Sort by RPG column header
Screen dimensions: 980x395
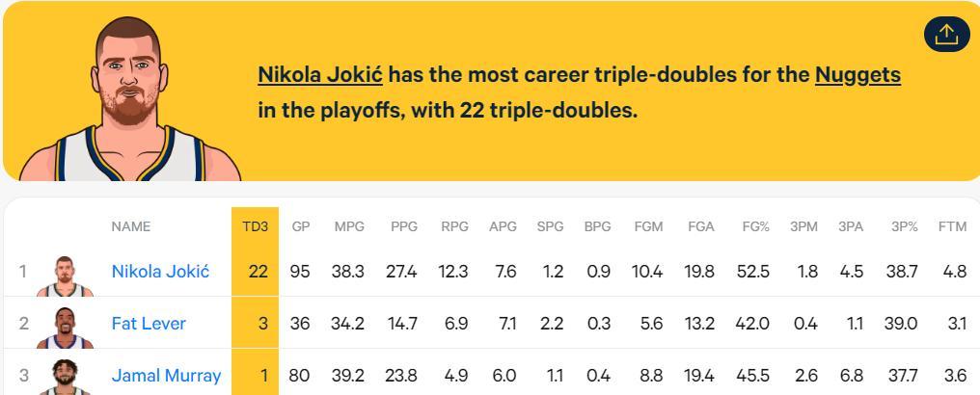[454, 226]
